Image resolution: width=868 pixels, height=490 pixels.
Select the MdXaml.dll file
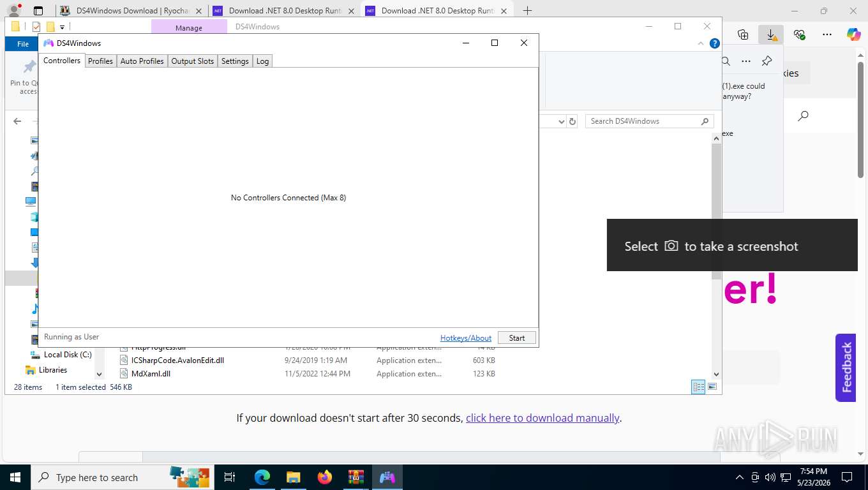(x=151, y=374)
